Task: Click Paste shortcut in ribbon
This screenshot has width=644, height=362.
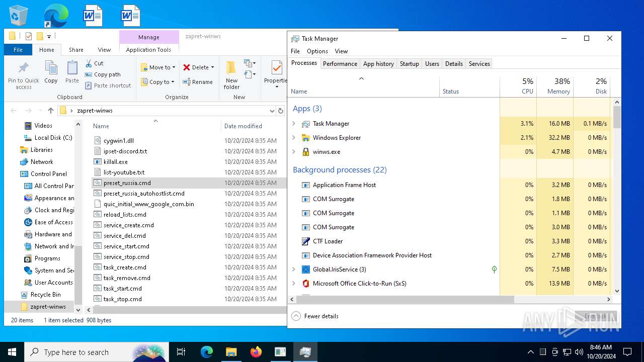Action: (108, 85)
